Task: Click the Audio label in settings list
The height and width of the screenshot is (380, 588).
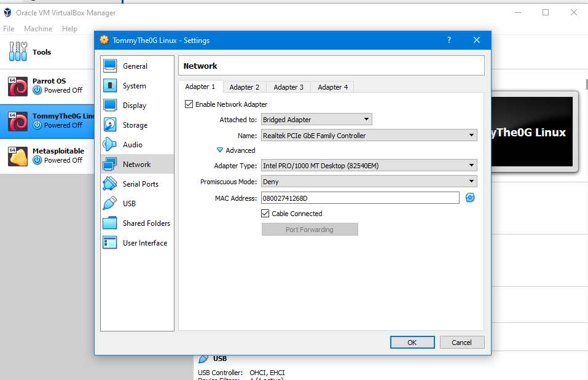Action: click(132, 145)
